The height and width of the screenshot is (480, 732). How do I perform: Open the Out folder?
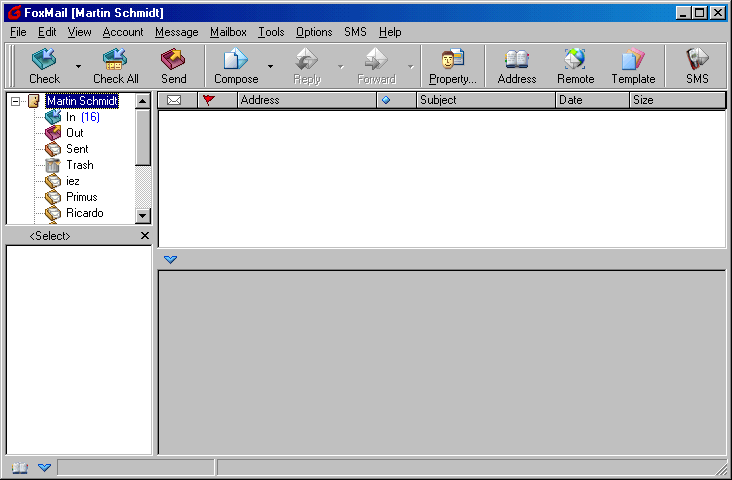point(75,133)
